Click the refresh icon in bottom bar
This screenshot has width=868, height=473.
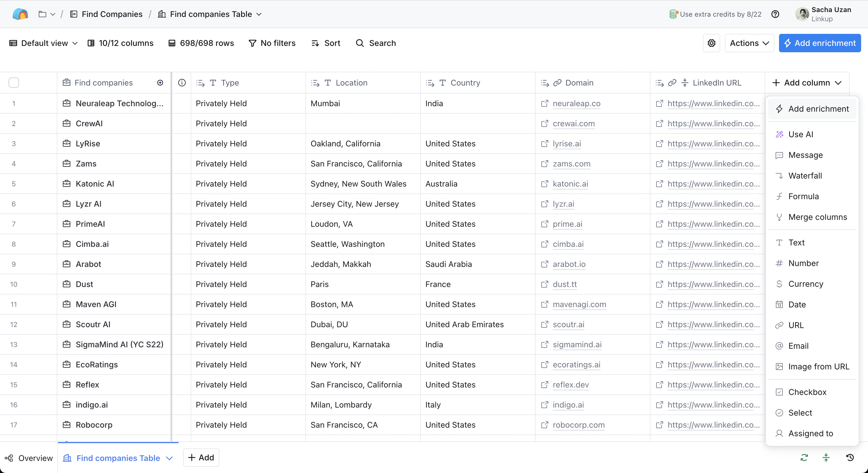click(x=804, y=458)
